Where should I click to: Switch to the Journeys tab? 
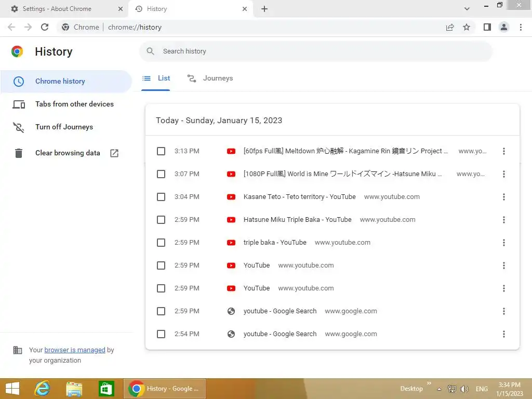[210, 78]
